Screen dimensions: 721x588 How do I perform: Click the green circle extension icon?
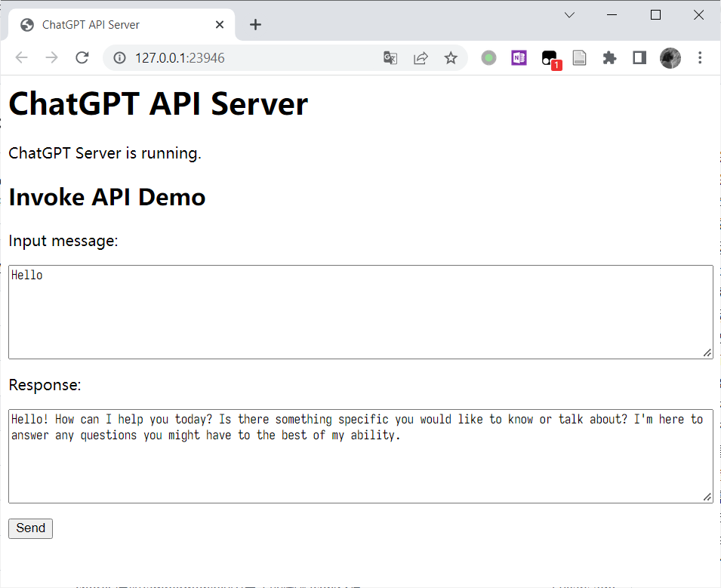tap(488, 57)
